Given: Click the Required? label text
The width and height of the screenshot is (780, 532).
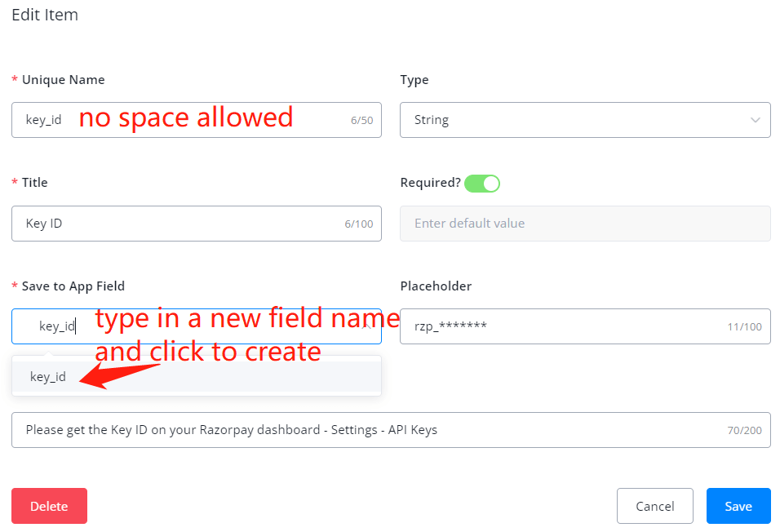Looking at the screenshot, I should [430, 183].
